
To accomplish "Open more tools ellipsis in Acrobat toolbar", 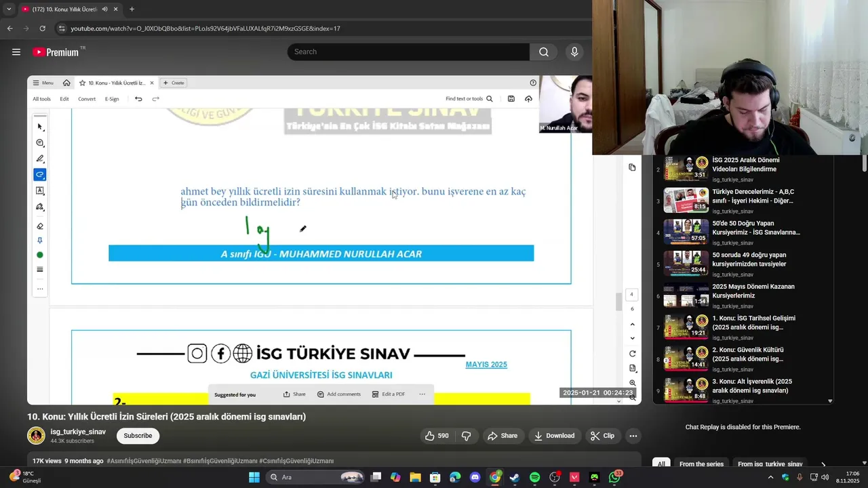I will click(40, 289).
